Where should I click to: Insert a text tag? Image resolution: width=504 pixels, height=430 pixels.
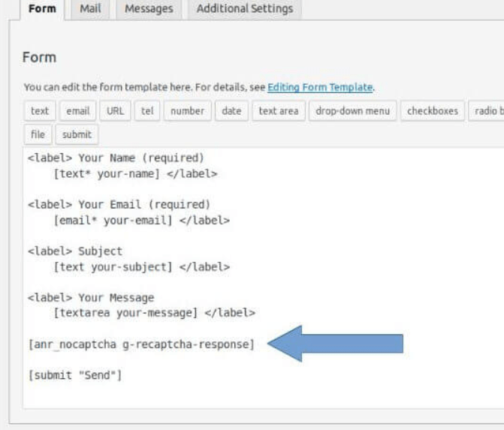(x=40, y=111)
